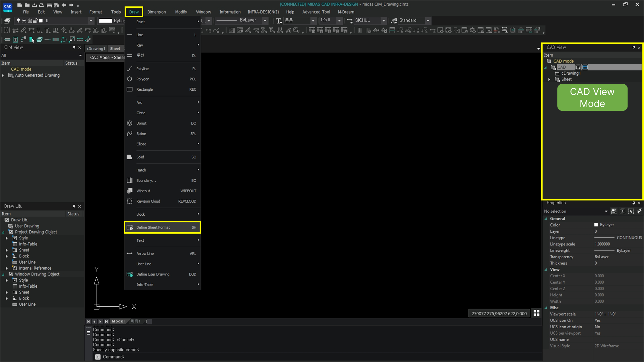Viewport: 644px width, 362px height.
Task: Expand the Sheet node in CAD View
Action: tap(549, 79)
